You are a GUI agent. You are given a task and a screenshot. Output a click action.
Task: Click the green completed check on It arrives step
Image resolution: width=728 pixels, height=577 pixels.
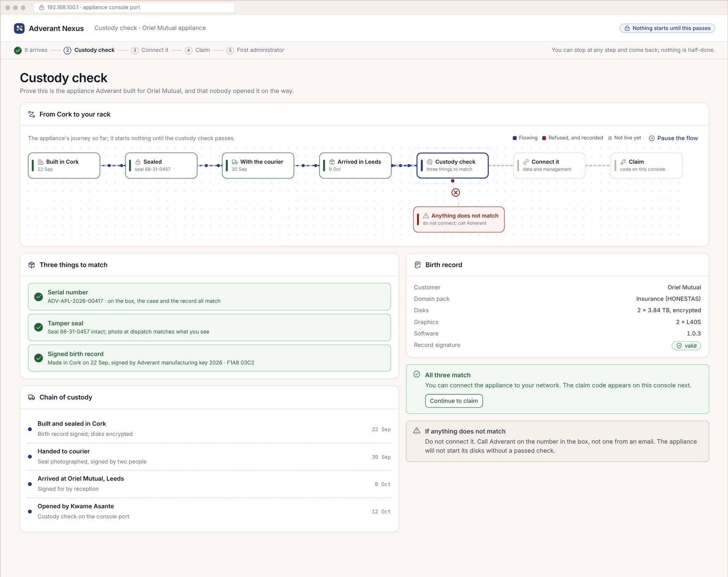click(x=18, y=50)
